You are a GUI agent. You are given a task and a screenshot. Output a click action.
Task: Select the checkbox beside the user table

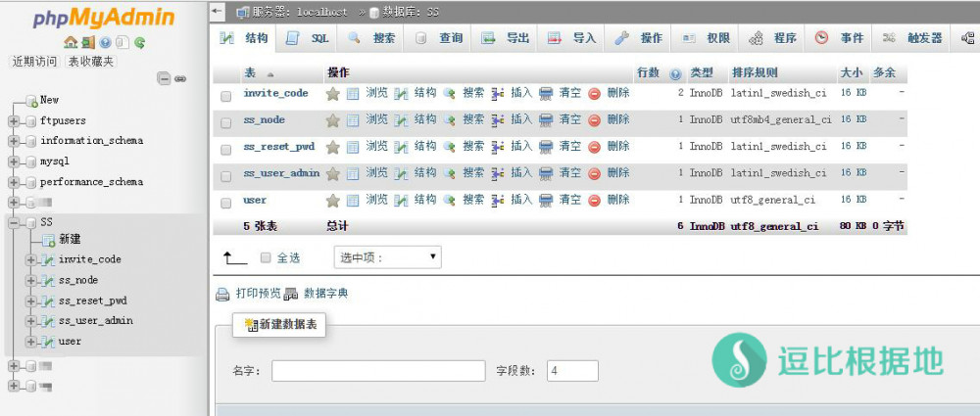[x=226, y=202]
